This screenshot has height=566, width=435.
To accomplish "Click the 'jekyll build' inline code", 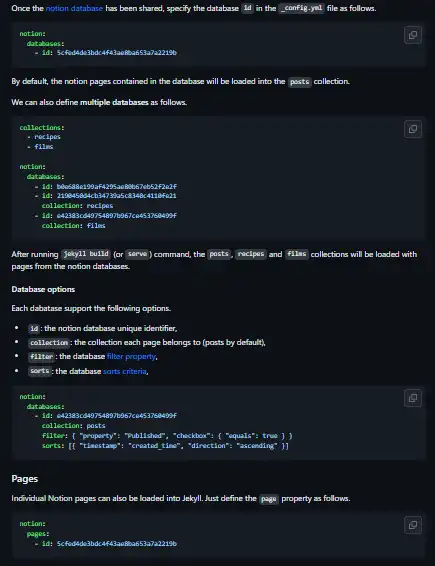I will click(86, 254).
